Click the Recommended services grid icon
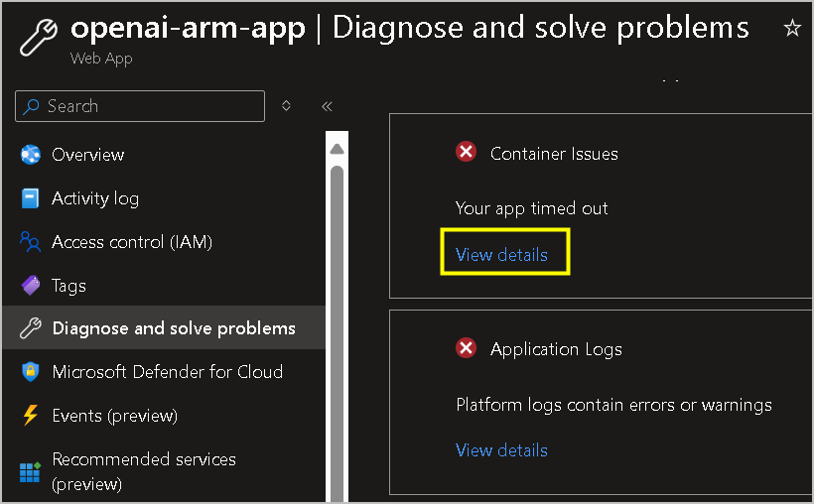The image size is (814, 504). (31, 471)
